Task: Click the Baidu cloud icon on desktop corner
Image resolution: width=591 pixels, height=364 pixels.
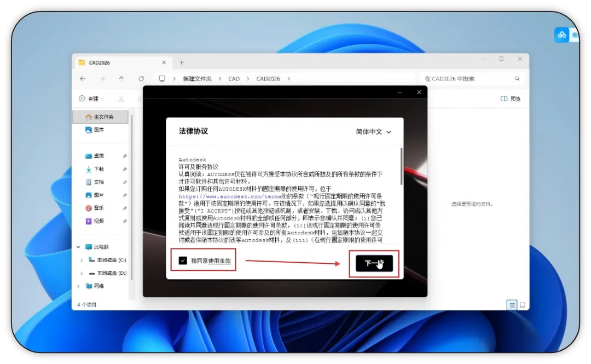Action: click(561, 35)
